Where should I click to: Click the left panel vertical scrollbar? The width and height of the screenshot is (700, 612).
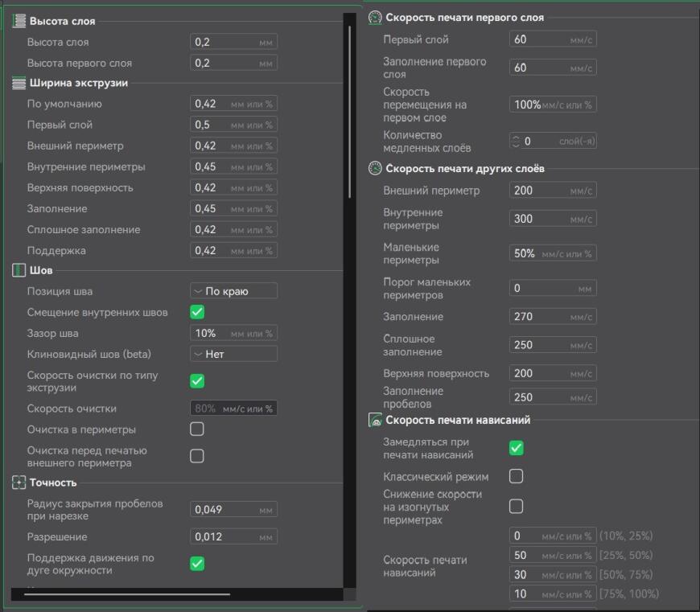point(349,113)
